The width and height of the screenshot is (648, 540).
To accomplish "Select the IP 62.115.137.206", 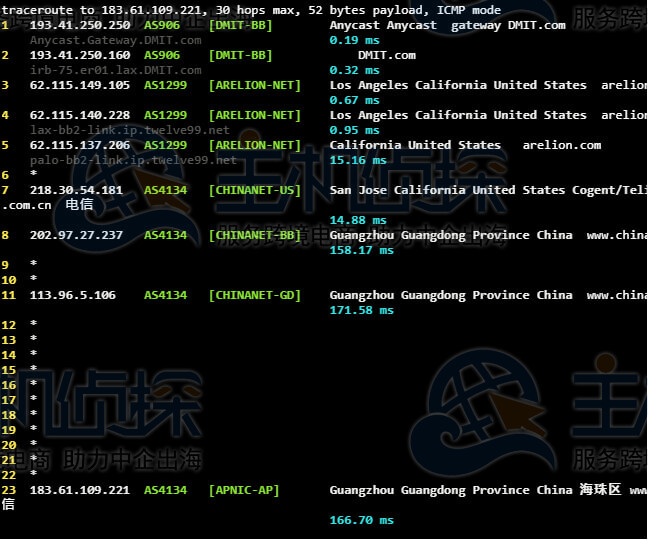I will pos(80,145).
